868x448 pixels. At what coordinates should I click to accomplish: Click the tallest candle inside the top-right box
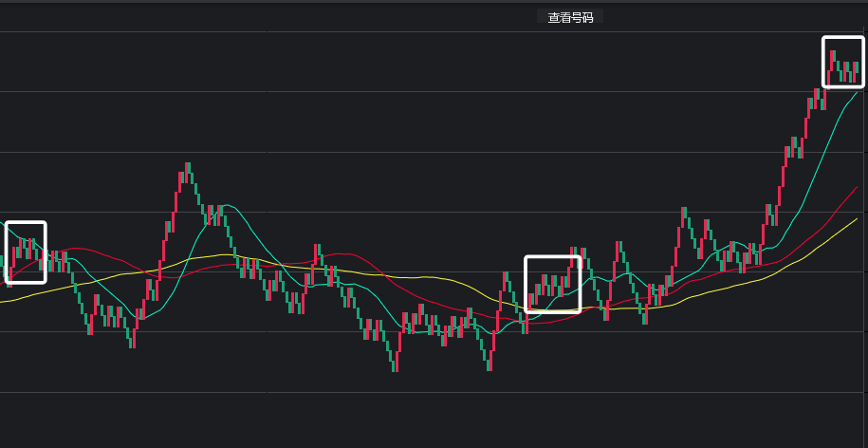[833, 59]
